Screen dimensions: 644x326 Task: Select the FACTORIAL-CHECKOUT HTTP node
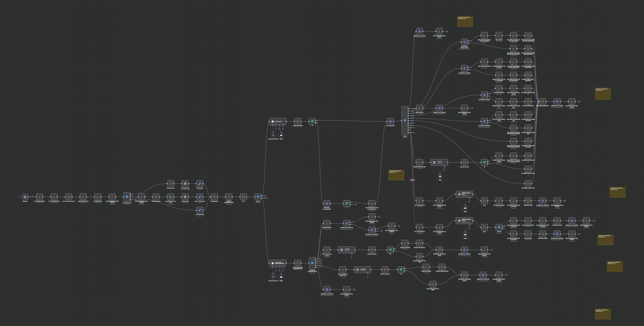pos(484,121)
